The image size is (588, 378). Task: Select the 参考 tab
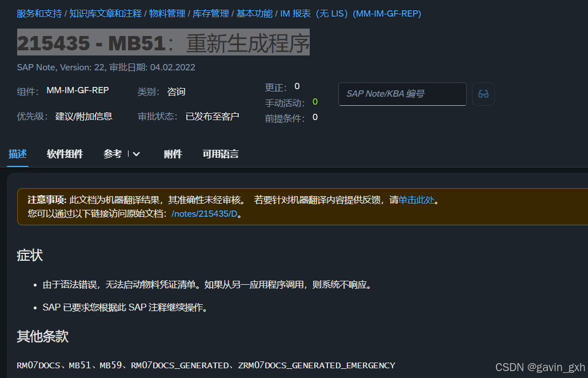(113, 154)
